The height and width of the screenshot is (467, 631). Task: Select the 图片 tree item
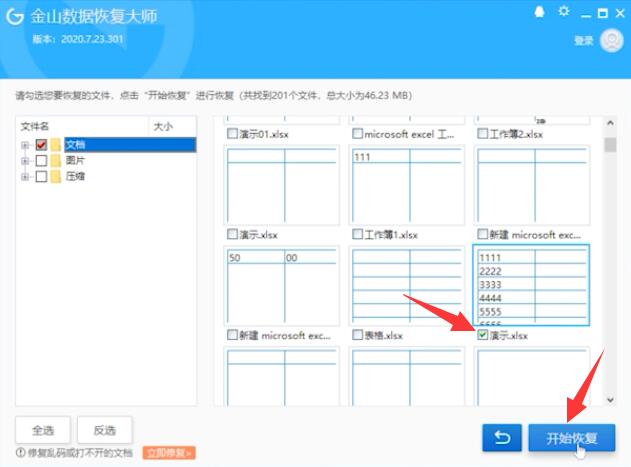(x=75, y=160)
